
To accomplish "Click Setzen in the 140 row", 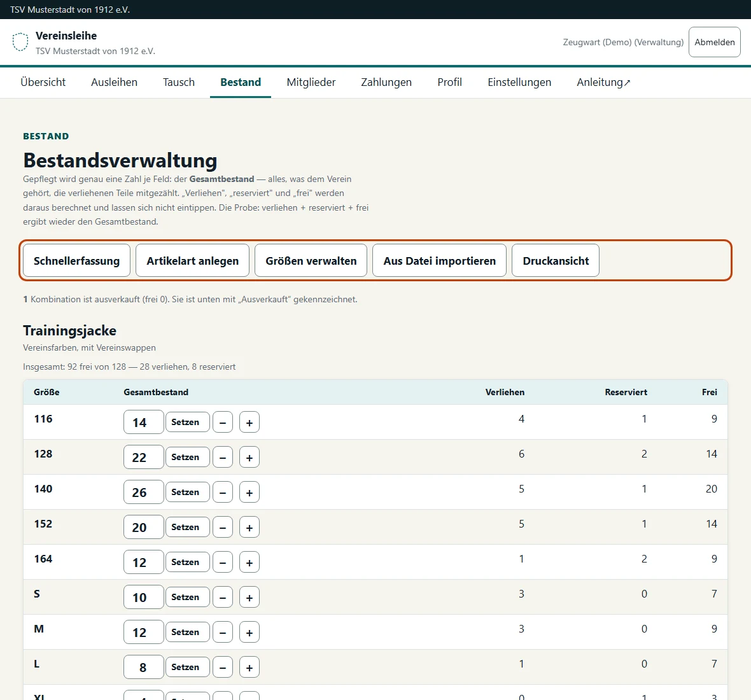I will pos(187,492).
